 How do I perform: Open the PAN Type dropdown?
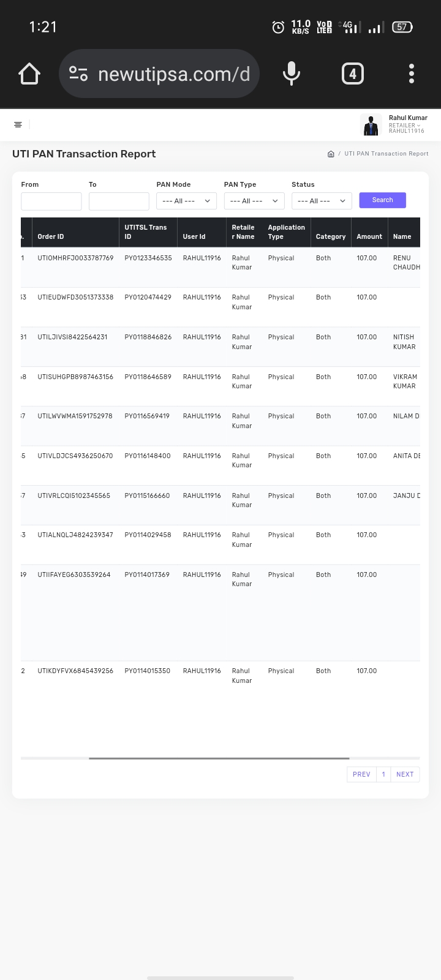click(x=254, y=201)
